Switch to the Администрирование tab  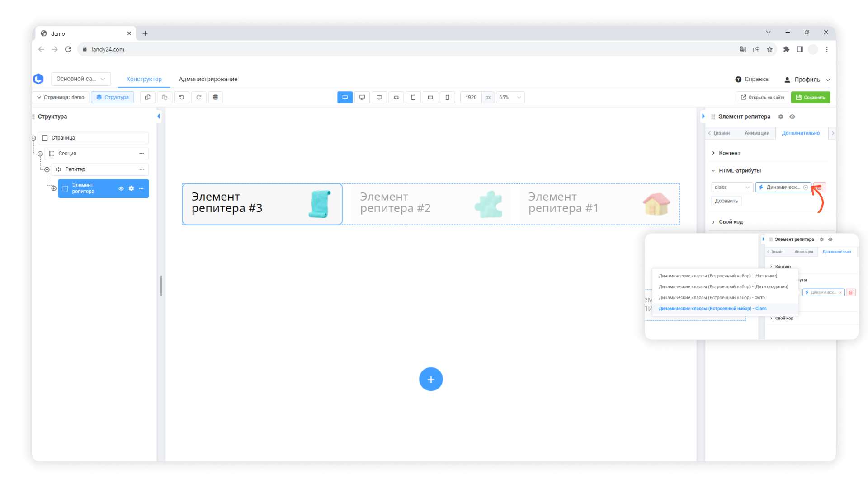[x=208, y=79]
